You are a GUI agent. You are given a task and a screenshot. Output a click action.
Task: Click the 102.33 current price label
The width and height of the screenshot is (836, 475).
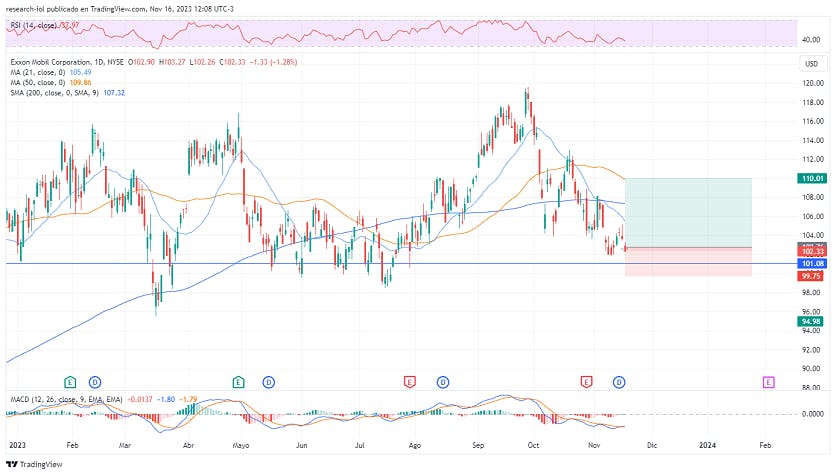point(812,252)
